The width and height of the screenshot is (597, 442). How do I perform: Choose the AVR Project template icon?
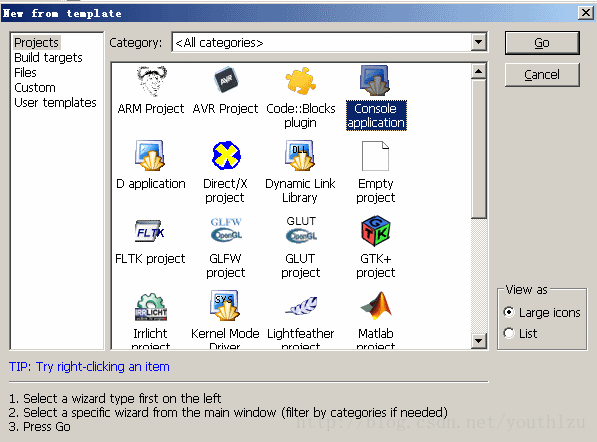click(x=226, y=80)
